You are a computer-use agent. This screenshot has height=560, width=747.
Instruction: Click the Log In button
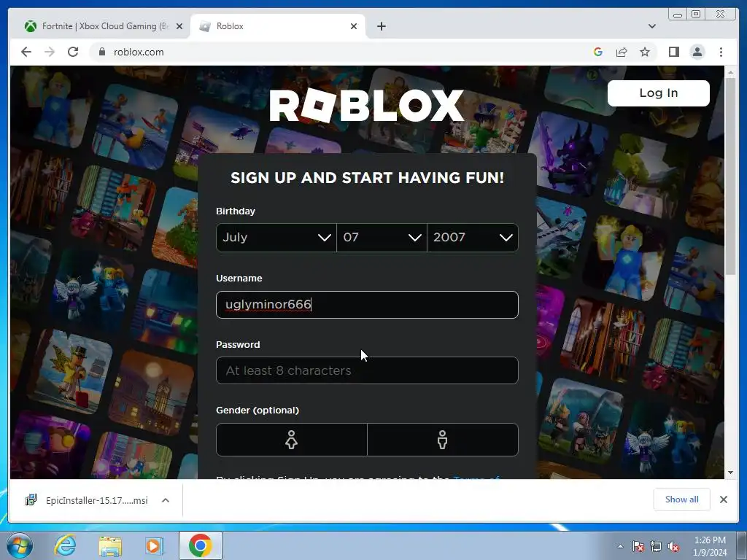coord(659,93)
